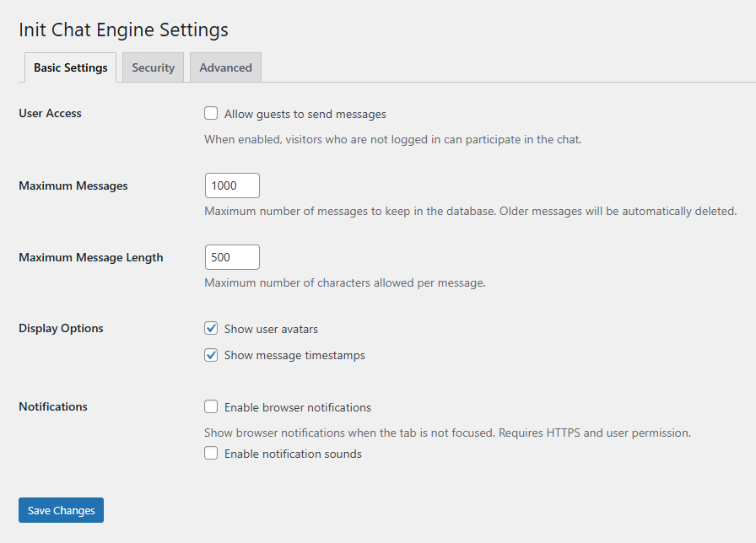This screenshot has height=543, width=756.
Task: Switch to the Security tab
Action: coord(153,67)
